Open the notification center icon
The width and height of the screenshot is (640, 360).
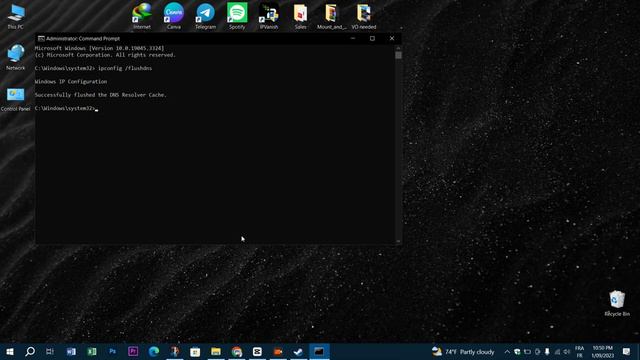(627, 351)
